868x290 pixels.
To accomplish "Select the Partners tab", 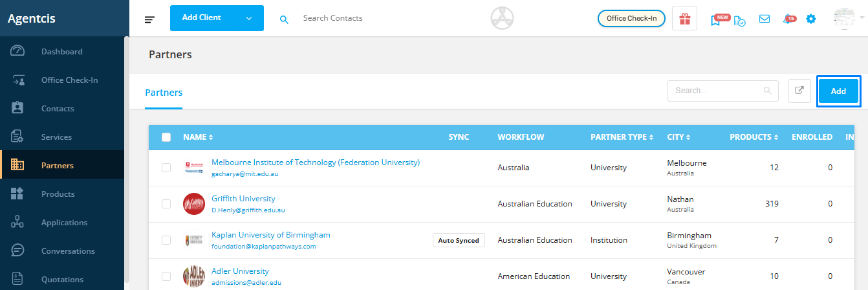I will (x=164, y=93).
